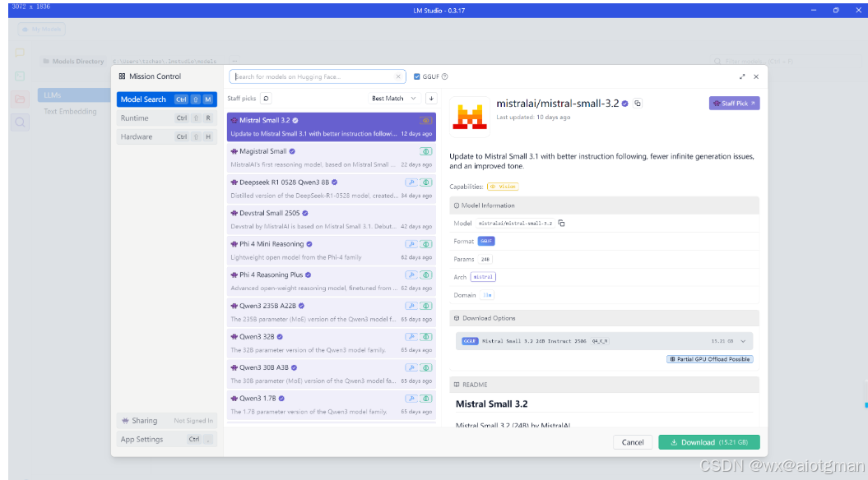868x480 pixels.
Task: Copy the mistralai/mistral-small-3.2 title name
Action: [638, 104]
